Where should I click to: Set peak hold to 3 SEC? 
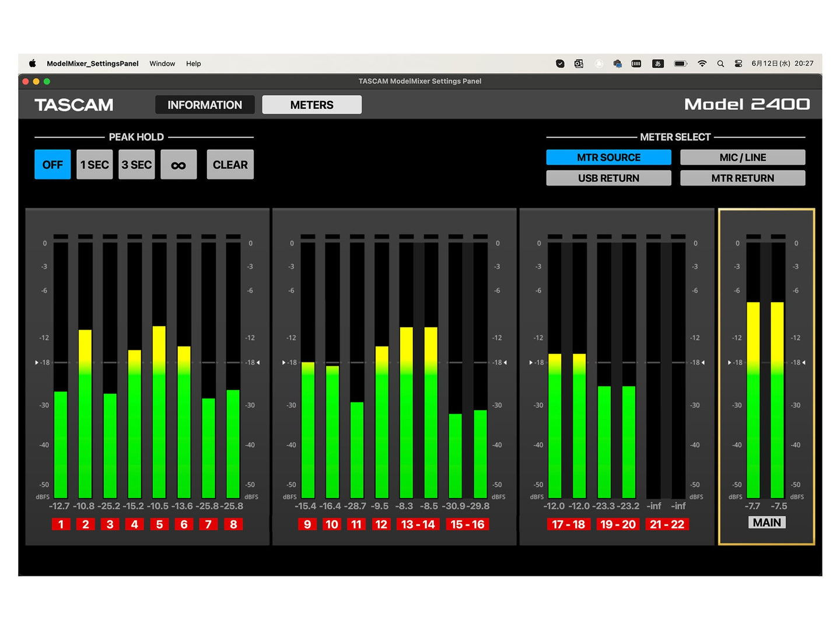[136, 165]
